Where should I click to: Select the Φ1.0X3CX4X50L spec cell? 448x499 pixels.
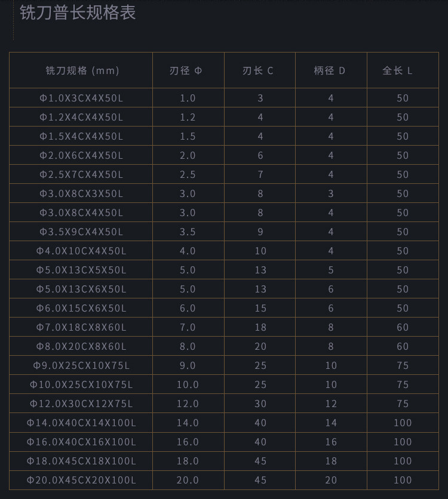pos(81,98)
